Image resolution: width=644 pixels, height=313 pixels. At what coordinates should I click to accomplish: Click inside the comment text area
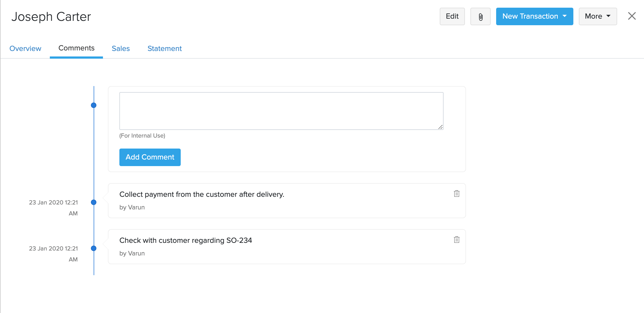pyautogui.click(x=281, y=111)
